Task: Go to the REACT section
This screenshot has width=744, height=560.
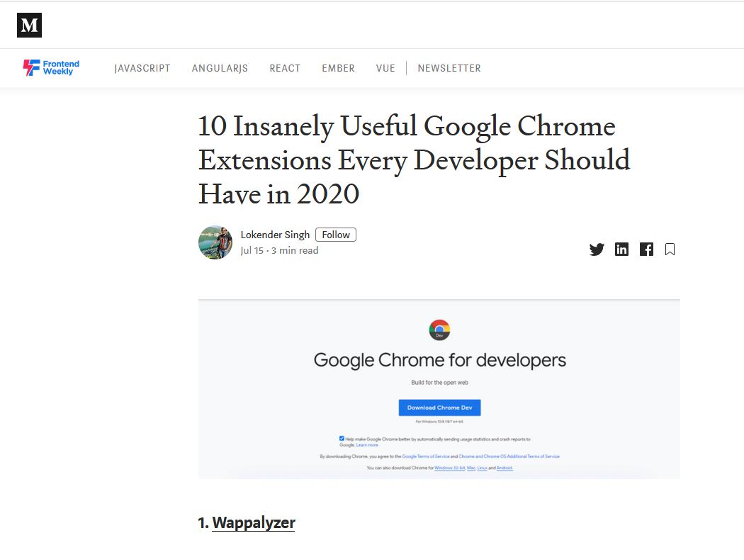Action: click(x=285, y=68)
